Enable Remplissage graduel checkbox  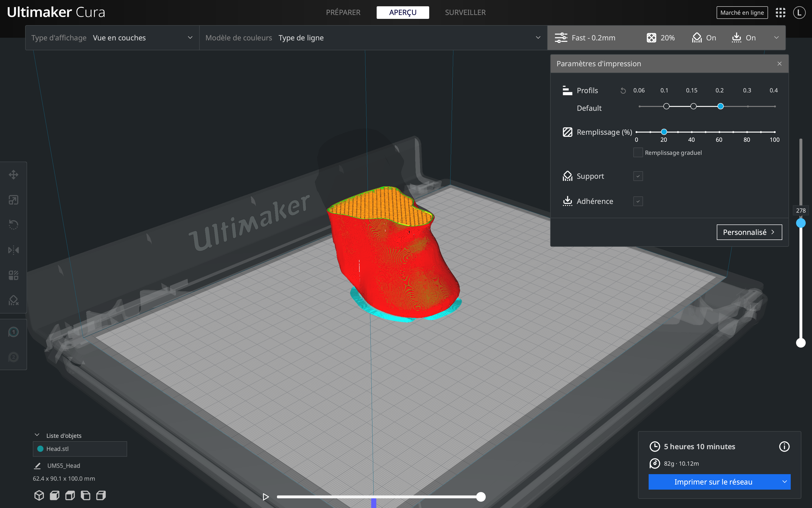pos(638,153)
